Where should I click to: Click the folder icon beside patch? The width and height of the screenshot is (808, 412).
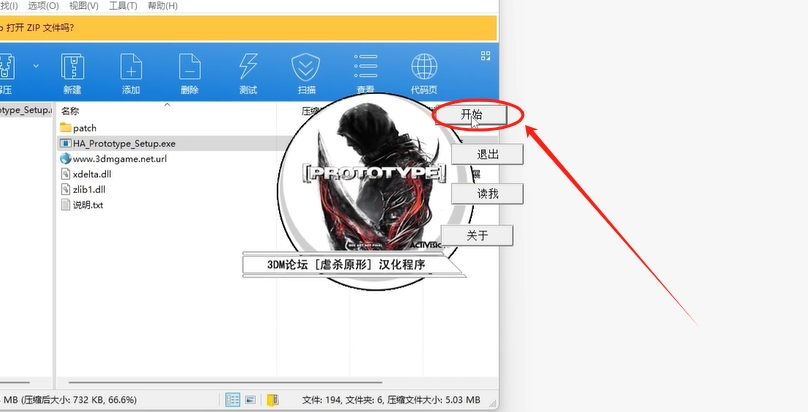(x=65, y=127)
